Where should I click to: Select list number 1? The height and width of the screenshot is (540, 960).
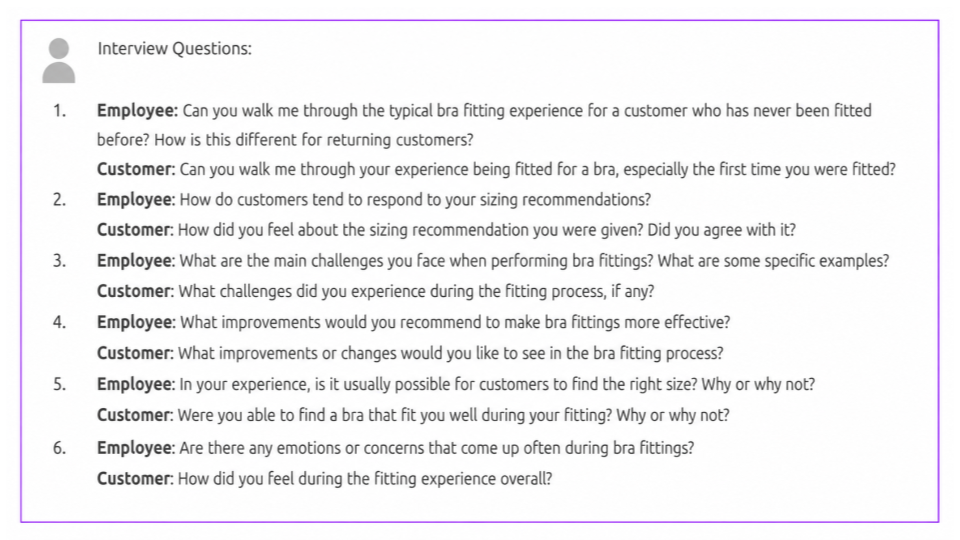(59, 111)
